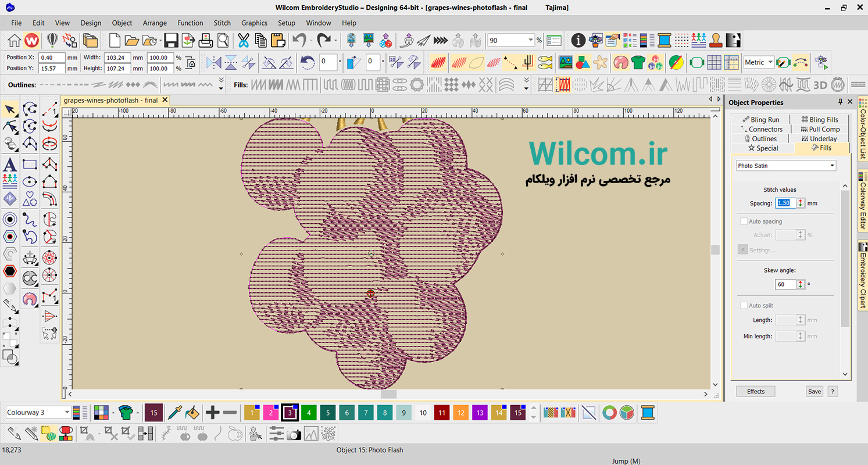868x465 pixels.
Task: Click the lock proportions icon
Action: click(x=190, y=63)
